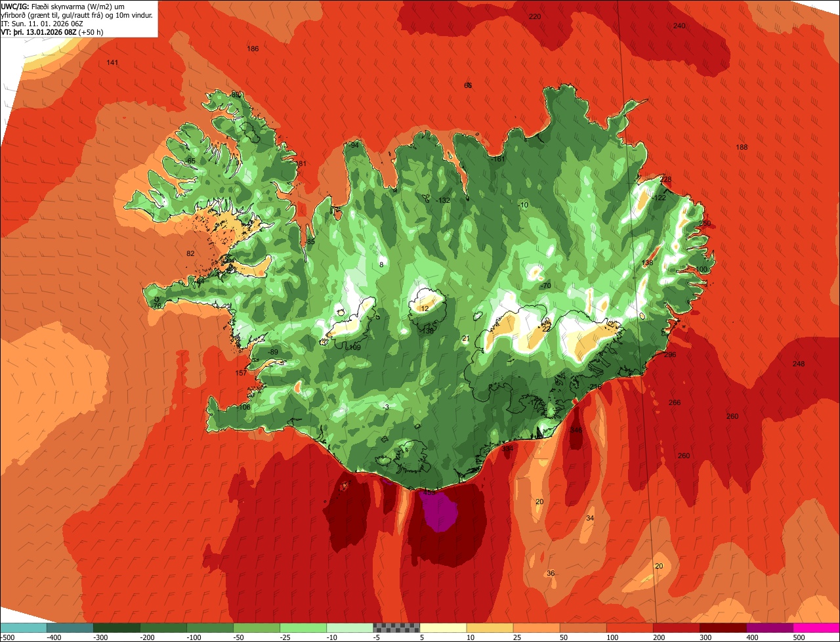Image resolution: width=840 pixels, height=642 pixels.
Task: Click the map value '-3'
Action: [x=386, y=407]
